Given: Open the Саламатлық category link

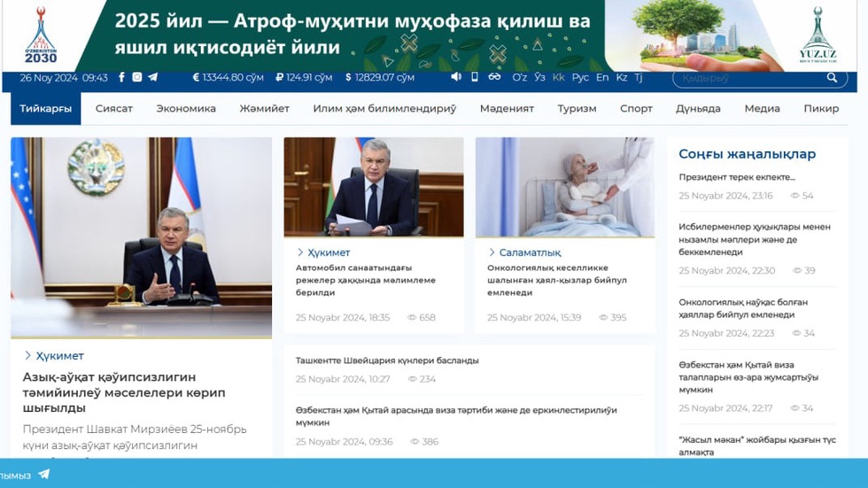Looking at the screenshot, I should pos(530,252).
